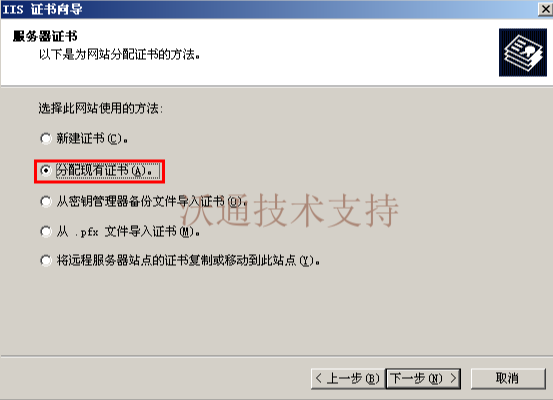Choose 从密钥管理器备份文件导入证书 radio button

click(45, 202)
